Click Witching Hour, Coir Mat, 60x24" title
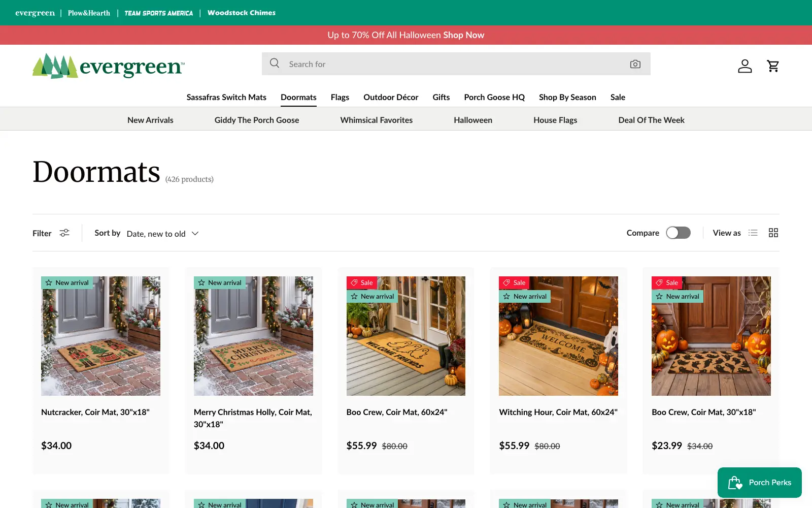Screen dimensions: 812x508 [x=558, y=412]
